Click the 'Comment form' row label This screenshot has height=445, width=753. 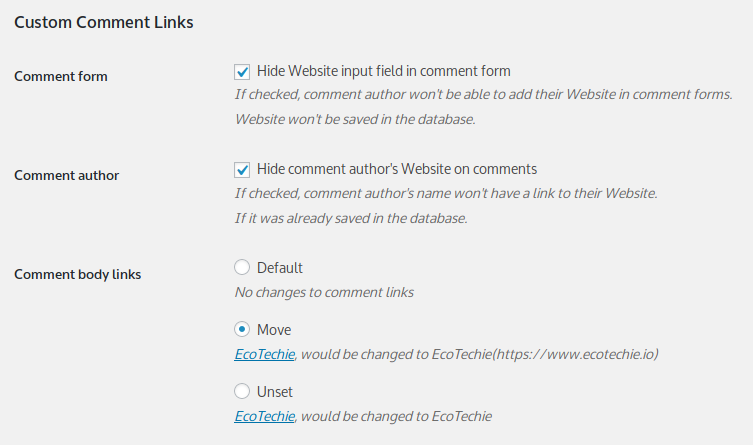pos(61,76)
